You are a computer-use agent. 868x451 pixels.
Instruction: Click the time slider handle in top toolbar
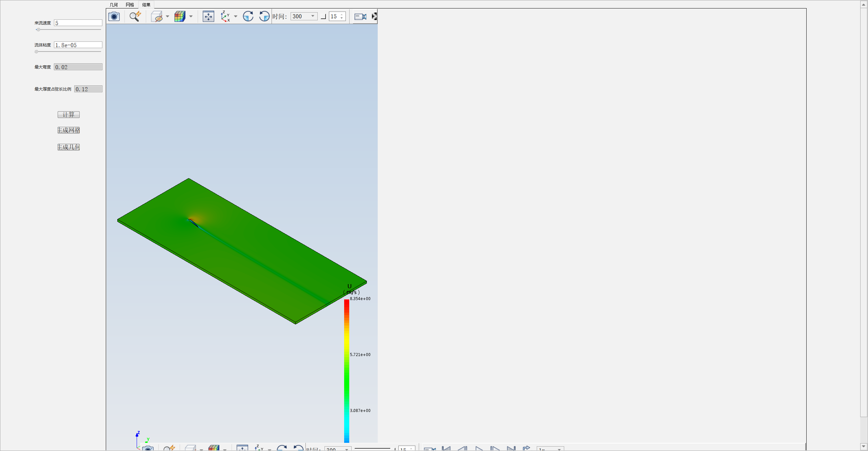tap(323, 17)
